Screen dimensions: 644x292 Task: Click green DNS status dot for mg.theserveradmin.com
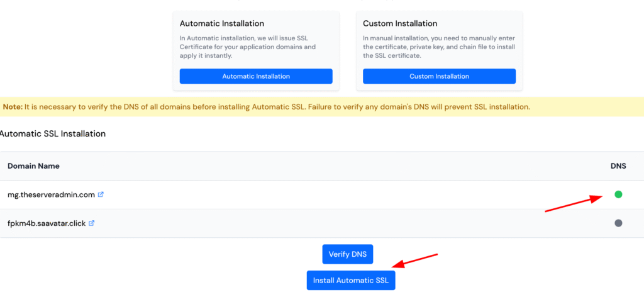(x=618, y=194)
